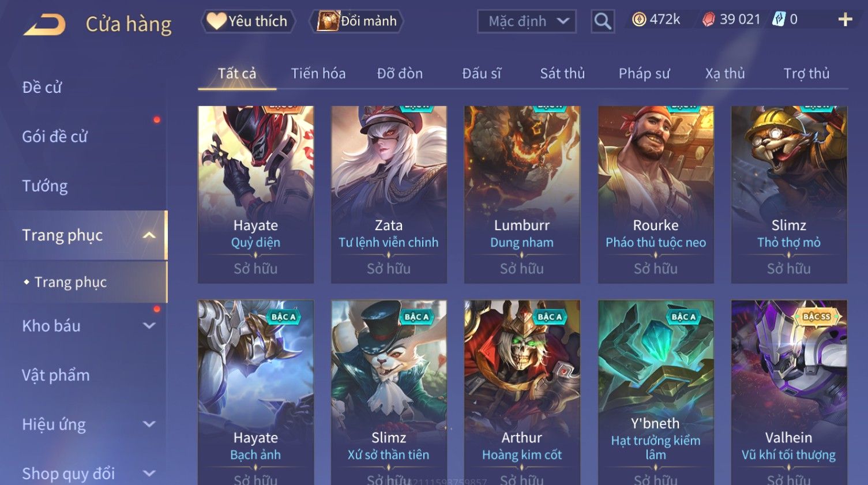Click the golden back arrow icon
Screen dimensions: 868x485
point(44,24)
